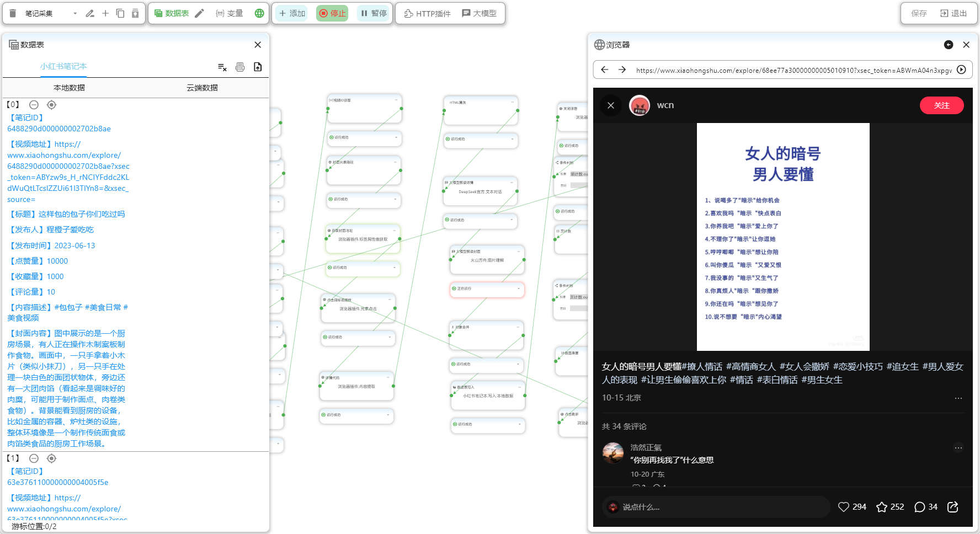Remove row 0 with the minus circle
Image resolution: width=980 pixels, height=534 pixels.
(34, 105)
